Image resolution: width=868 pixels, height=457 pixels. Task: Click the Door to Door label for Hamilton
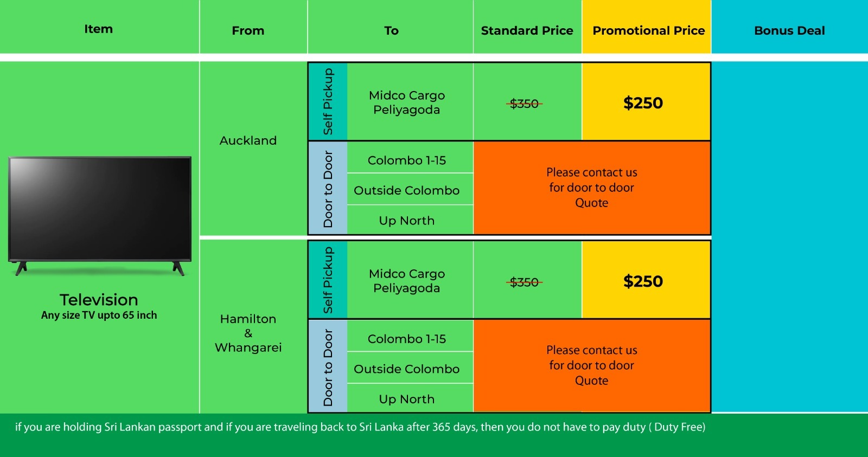point(328,367)
